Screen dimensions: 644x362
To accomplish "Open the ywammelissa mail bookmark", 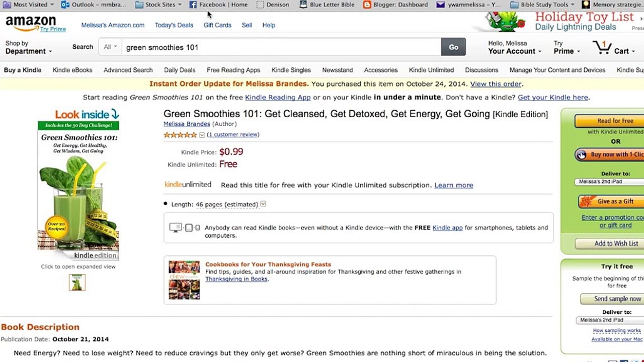I will click(x=468, y=5).
